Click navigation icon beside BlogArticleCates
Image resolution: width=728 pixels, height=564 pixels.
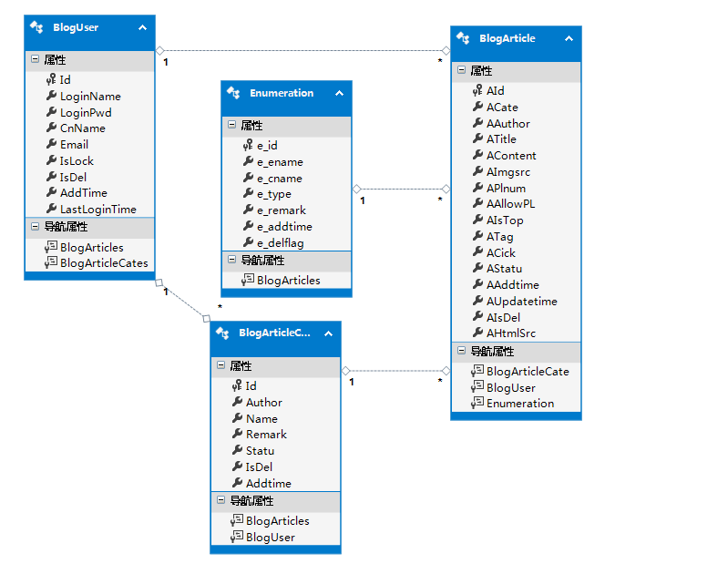pyautogui.click(x=51, y=263)
